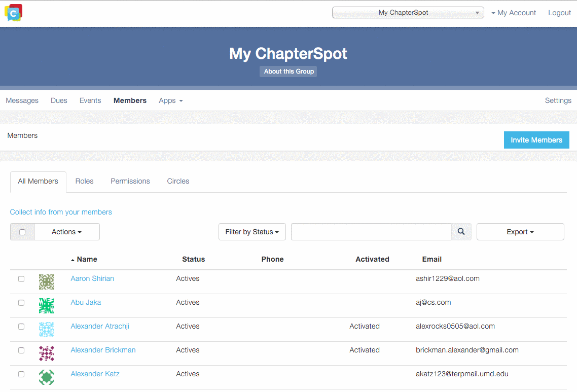Click email brickman.alexander@gmail.com
This screenshot has height=392, width=577.
[467, 350]
